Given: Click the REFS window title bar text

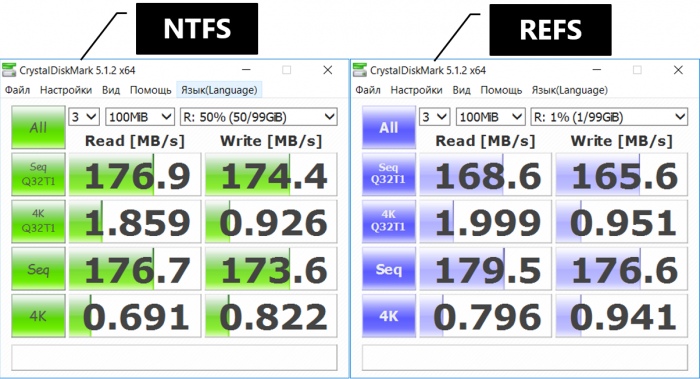Looking at the screenshot, I should pyautogui.click(x=428, y=71).
